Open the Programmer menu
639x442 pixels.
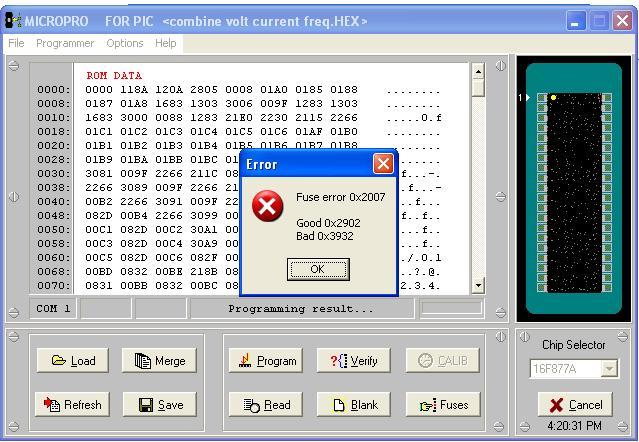click(65, 43)
